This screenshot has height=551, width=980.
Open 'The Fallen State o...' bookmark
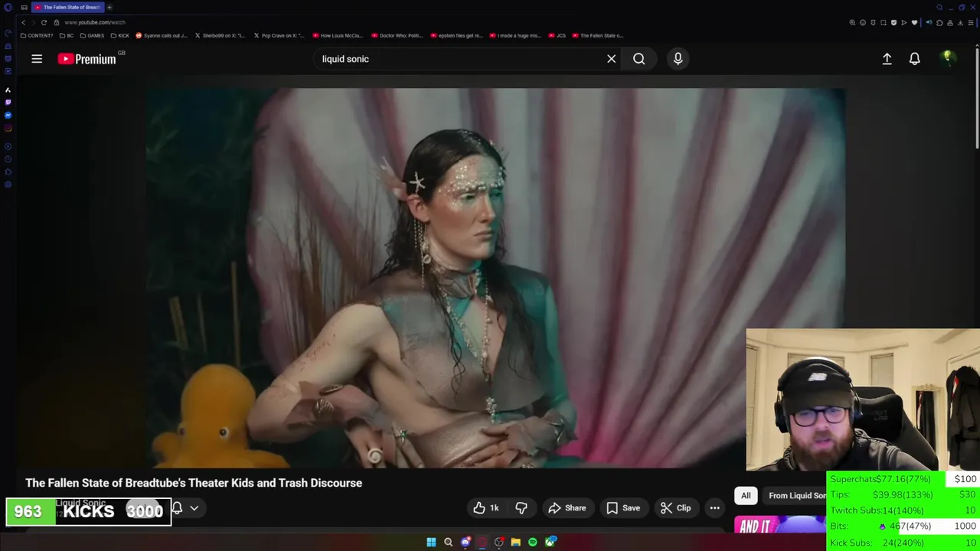597,35
